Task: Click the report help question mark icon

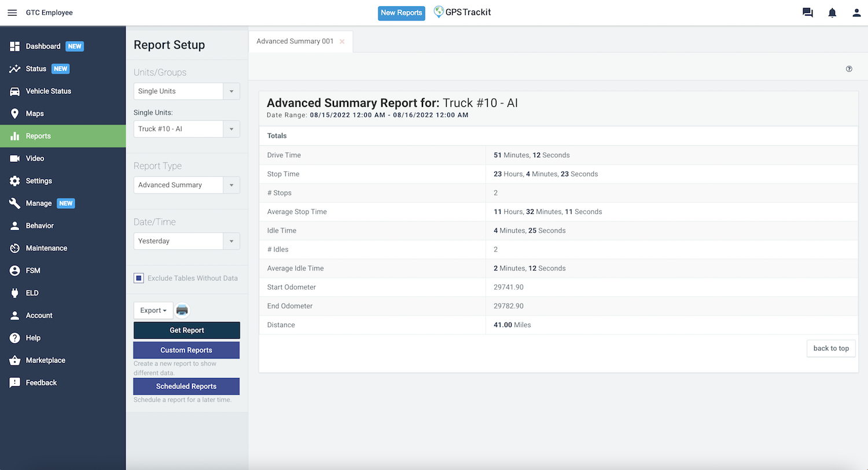Action: click(x=849, y=69)
